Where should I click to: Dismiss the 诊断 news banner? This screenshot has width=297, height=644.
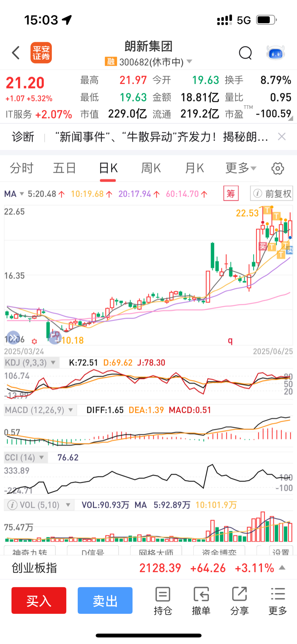[x=282, y=137]
